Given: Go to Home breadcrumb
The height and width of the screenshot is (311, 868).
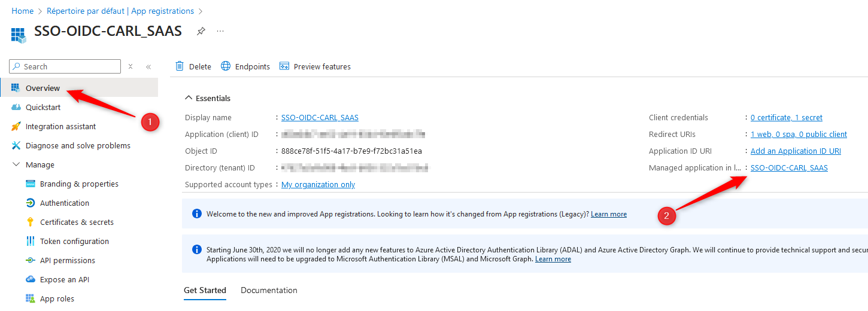Looking at the screenshot, I should click(x=23, y=11).
